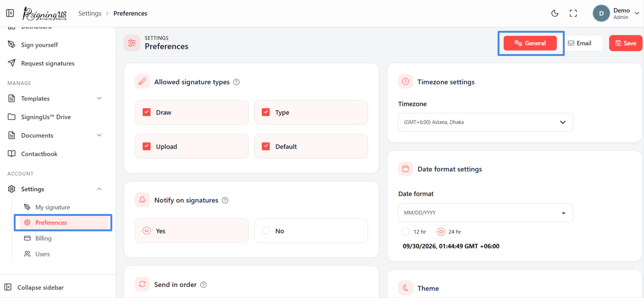
Task: Select the 24 hr time format
Action: (441, 232)
